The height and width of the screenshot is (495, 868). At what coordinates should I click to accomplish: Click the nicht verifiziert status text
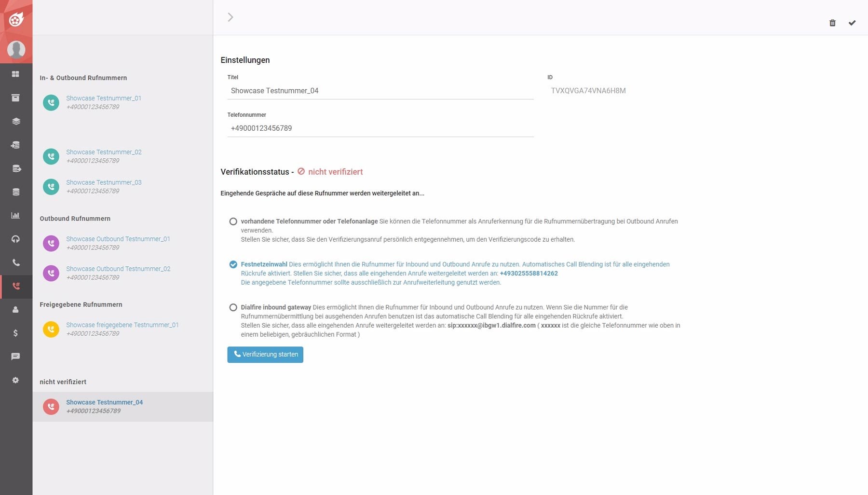(336, 172)
